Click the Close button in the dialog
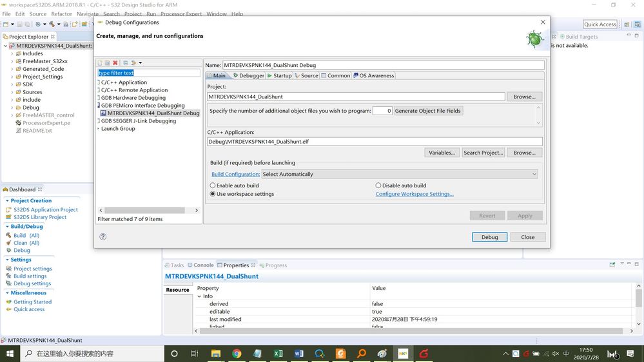 coord(527,237)
